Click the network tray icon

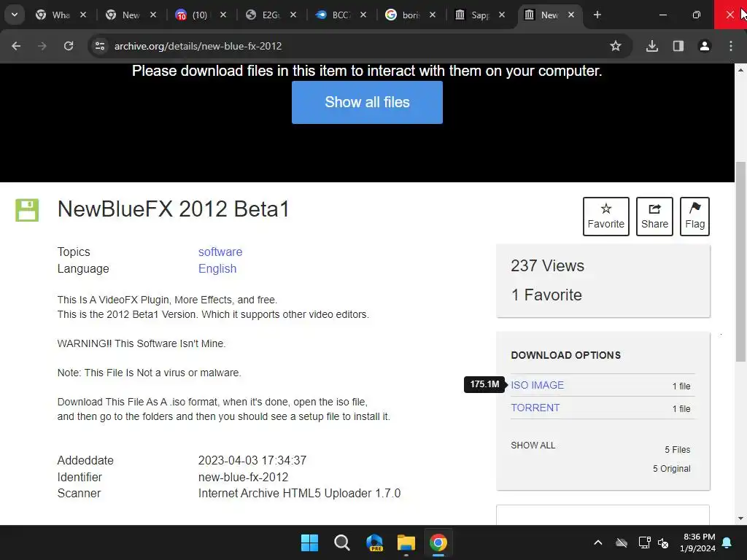click(644, 542)
